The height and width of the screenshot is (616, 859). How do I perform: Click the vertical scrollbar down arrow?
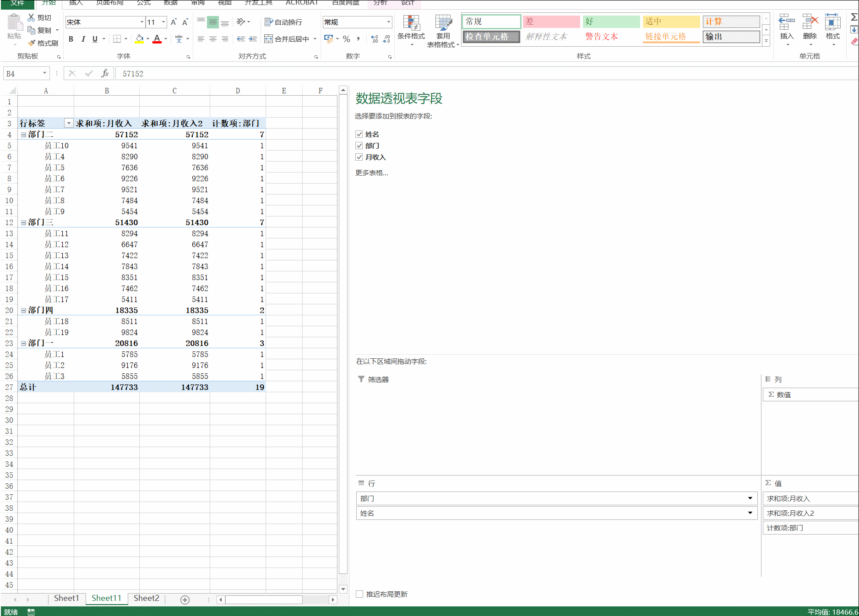pyautogui.click(x=343, y=589)
